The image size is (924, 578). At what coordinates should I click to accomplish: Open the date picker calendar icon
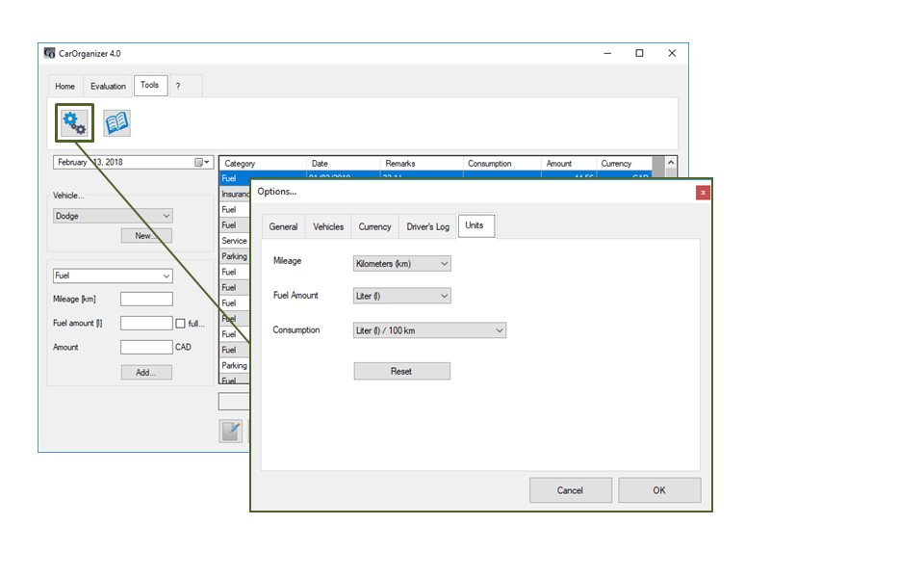pos(202,163)
